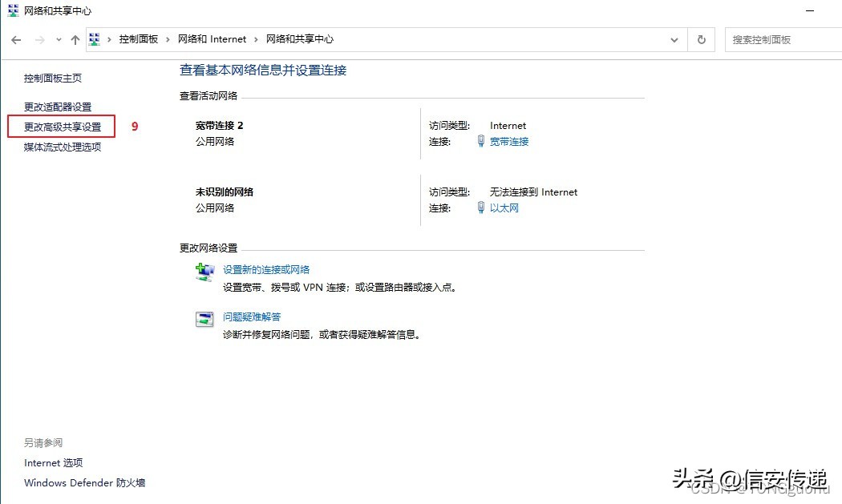Open 更改适配器设置
Screen dimensions: 842x504
click(60, 106)
